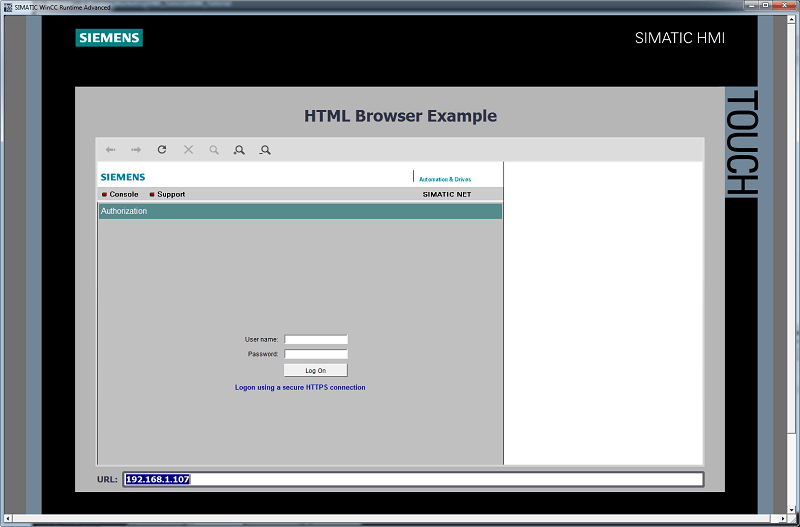Click the URL field showing 192.168.1.107
The width and height of the screenshot is (800, 527).
pos(413,479)
